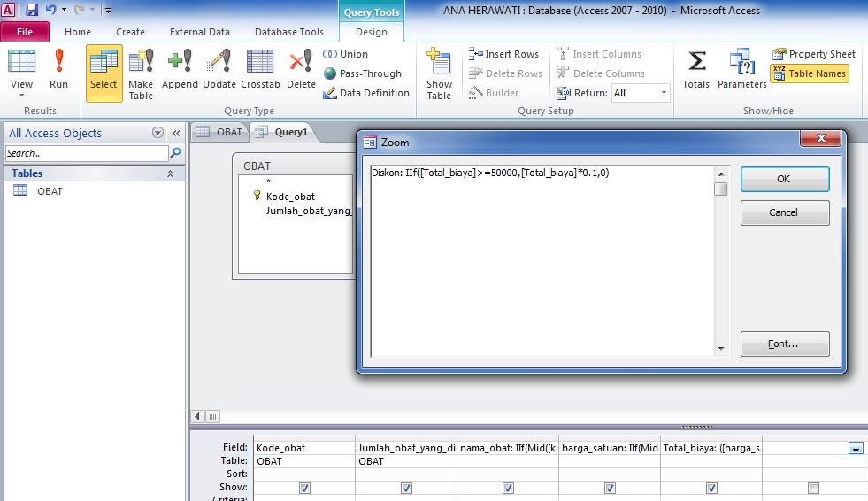Click into the Diskon expression text area
Screen dimensions: 868x501
[542, 261]
